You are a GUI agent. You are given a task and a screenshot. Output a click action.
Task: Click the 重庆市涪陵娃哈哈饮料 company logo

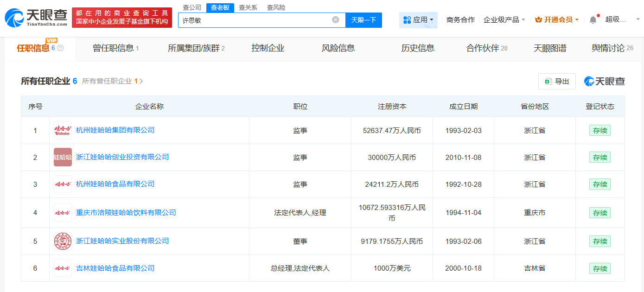[x=63, y=213]
